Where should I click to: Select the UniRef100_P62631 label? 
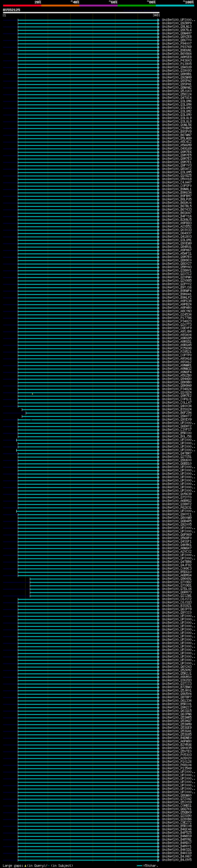(177, 508)
